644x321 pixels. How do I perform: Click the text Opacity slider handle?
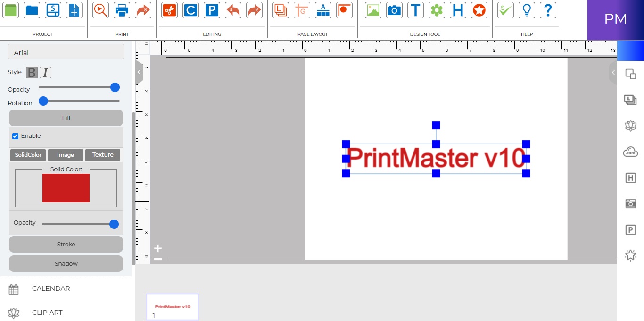tap(115, 87)
